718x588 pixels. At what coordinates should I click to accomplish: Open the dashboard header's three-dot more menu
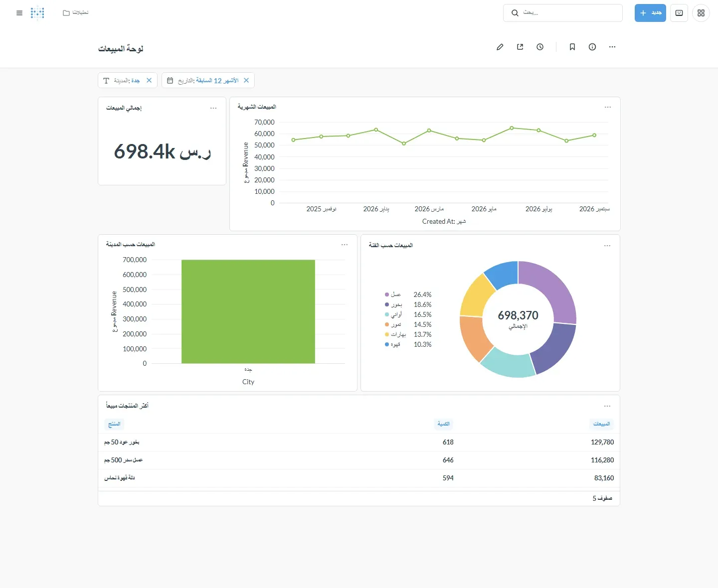(612, 47)
